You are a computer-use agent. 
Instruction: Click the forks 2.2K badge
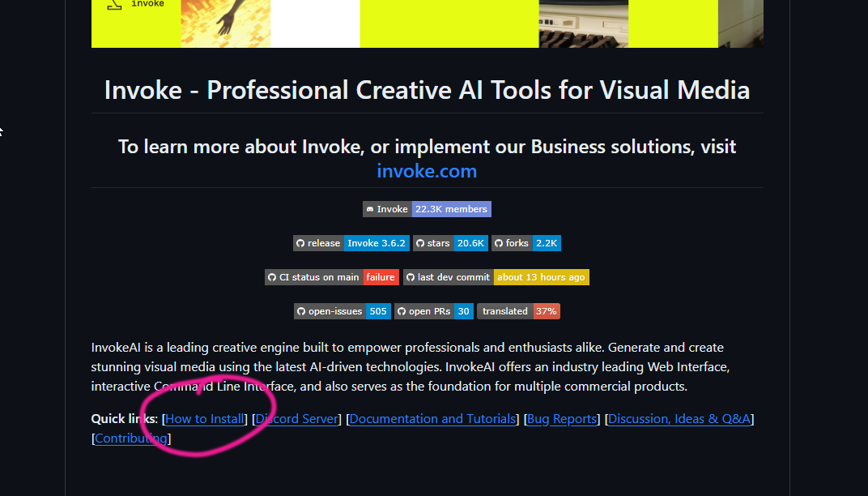(525, 243)
